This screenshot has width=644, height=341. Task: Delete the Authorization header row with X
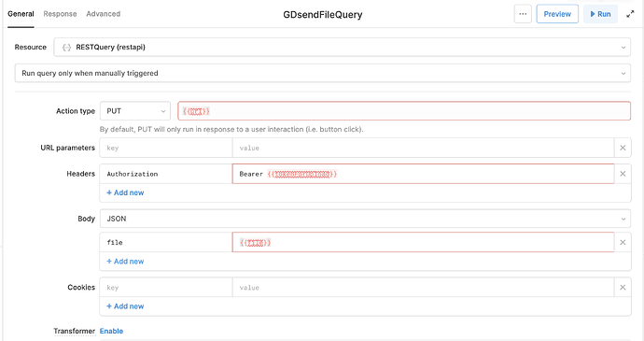pos(623,174)
